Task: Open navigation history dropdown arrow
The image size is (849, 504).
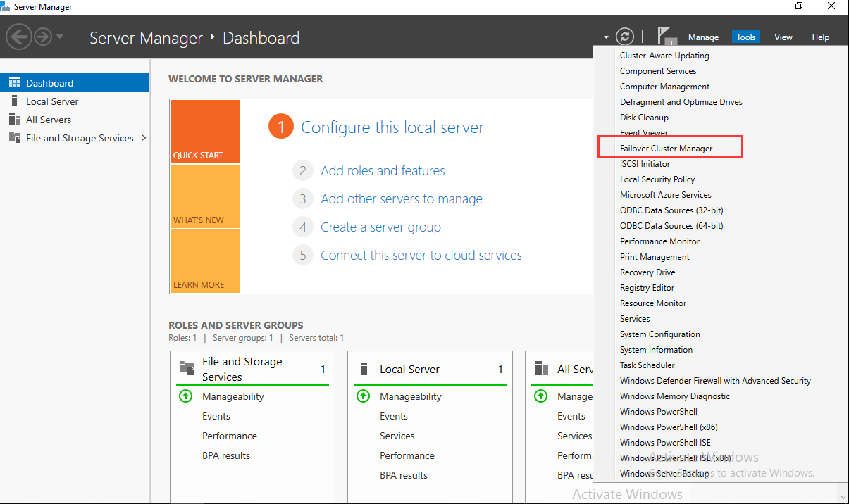Action: 60,37
